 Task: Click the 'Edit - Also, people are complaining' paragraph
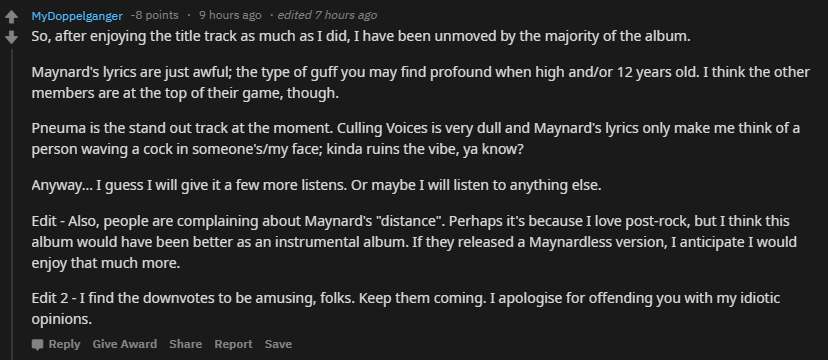click(x=414, y=242)
